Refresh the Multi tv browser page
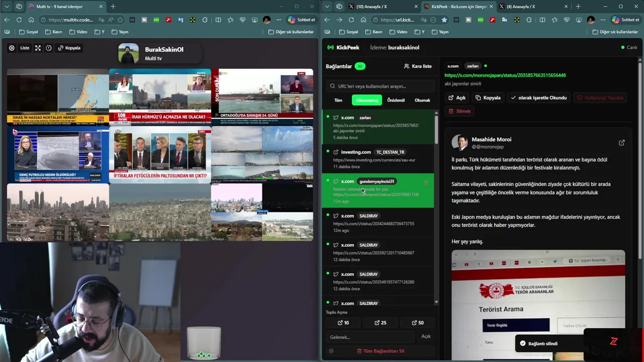The image size is (644, 362). pyautogui.click(x=19, y=20)
